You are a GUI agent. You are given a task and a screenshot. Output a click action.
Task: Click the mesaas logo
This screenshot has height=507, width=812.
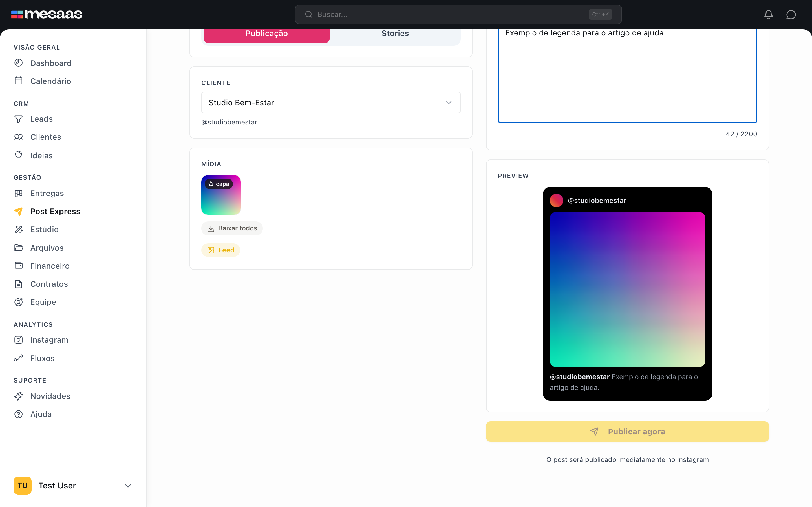coord(47,14)
